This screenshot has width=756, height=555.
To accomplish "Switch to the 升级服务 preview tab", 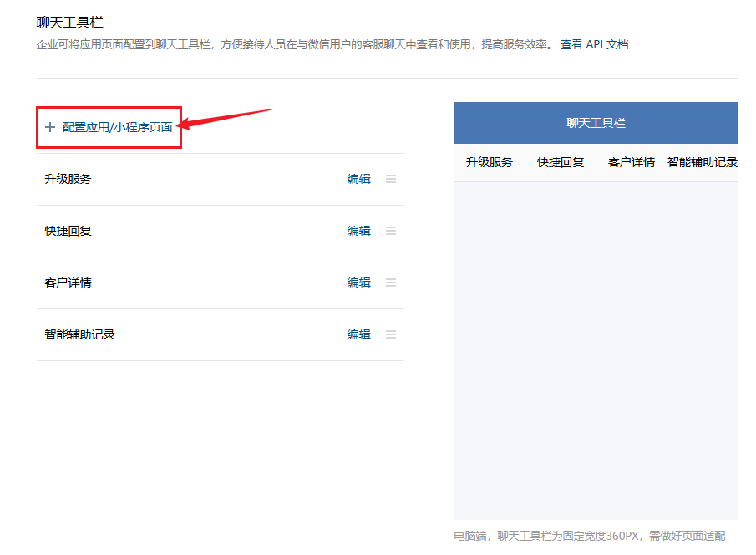I will point(490,163).
